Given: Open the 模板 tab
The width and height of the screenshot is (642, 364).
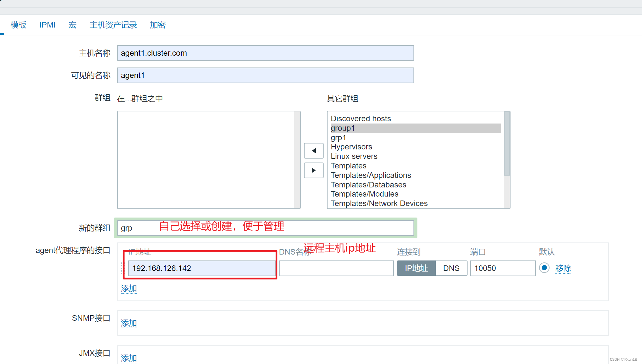Looking at the screenshot, I should tap(18, 25).
